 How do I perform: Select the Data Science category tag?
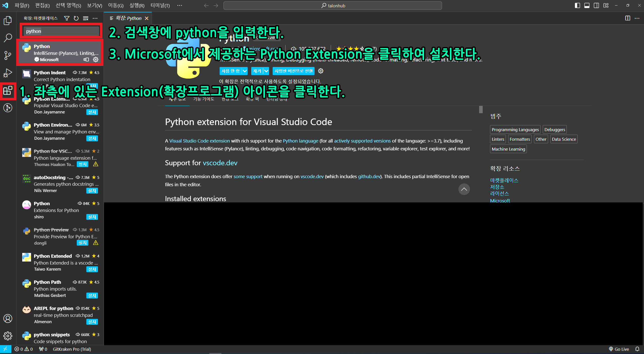click(x=564, y=139)
